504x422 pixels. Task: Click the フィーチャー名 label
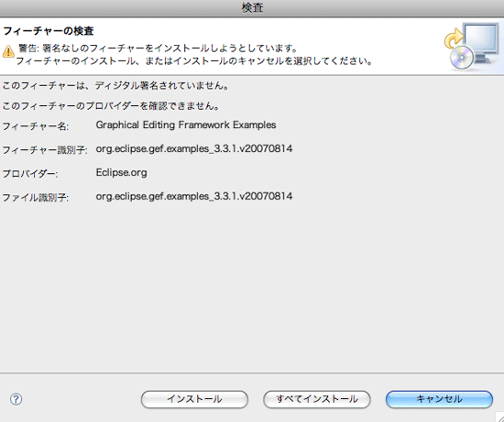click(36, 126)
